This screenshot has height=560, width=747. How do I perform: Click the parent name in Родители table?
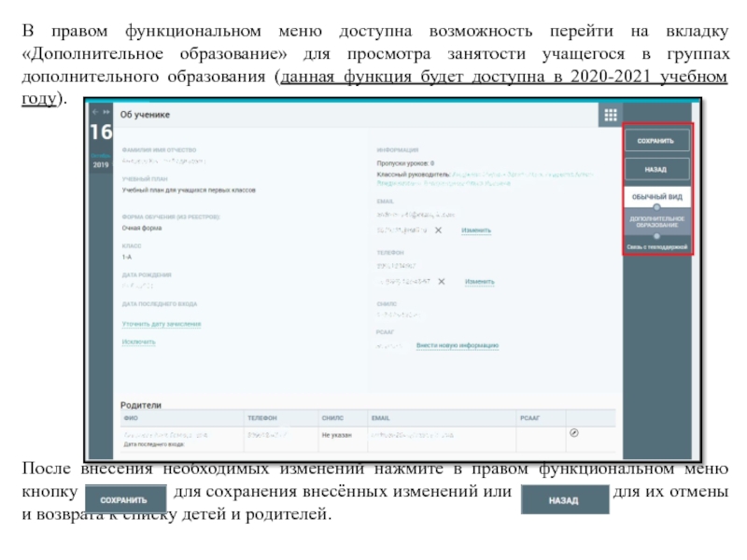tap(165, 435)
